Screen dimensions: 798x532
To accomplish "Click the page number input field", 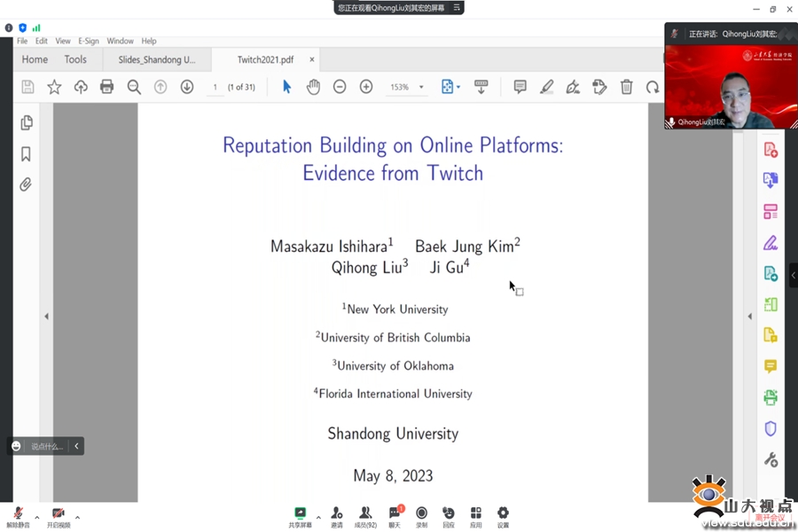I will pos(215,87).
